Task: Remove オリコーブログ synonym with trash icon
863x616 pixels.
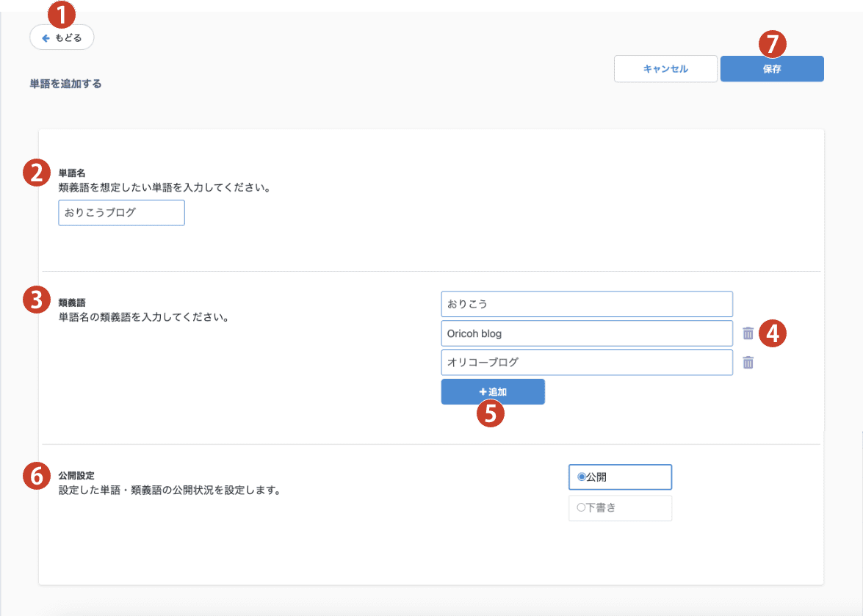Action: tap(748, 363)
